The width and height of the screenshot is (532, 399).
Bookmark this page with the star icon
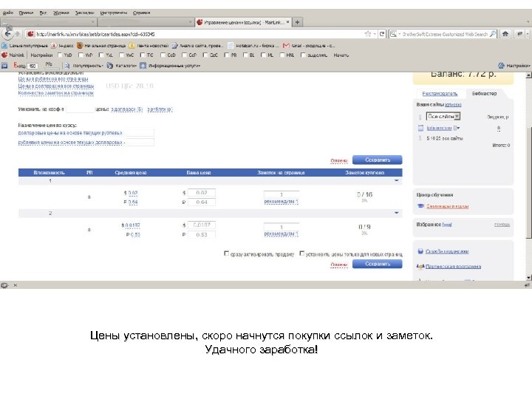click(367, 34)
